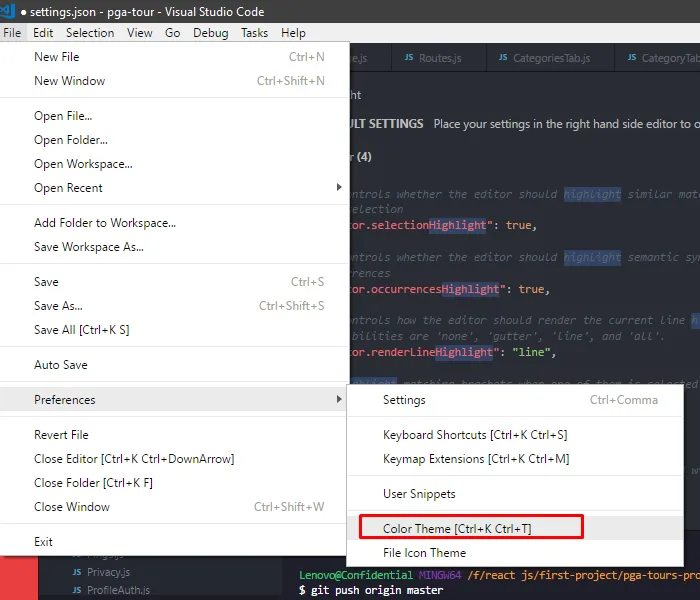The image size is (700, 600).
Task: Open the Debug menu
Action: click(x=211, y=33)
